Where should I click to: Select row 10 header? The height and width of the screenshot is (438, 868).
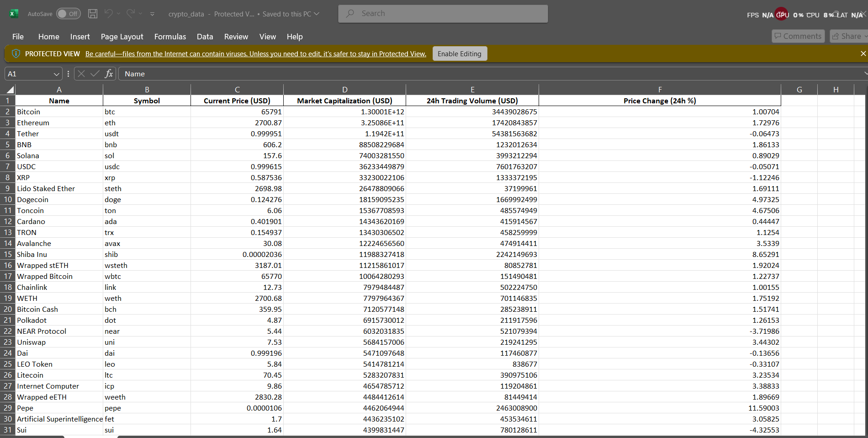tap(8, 199)
